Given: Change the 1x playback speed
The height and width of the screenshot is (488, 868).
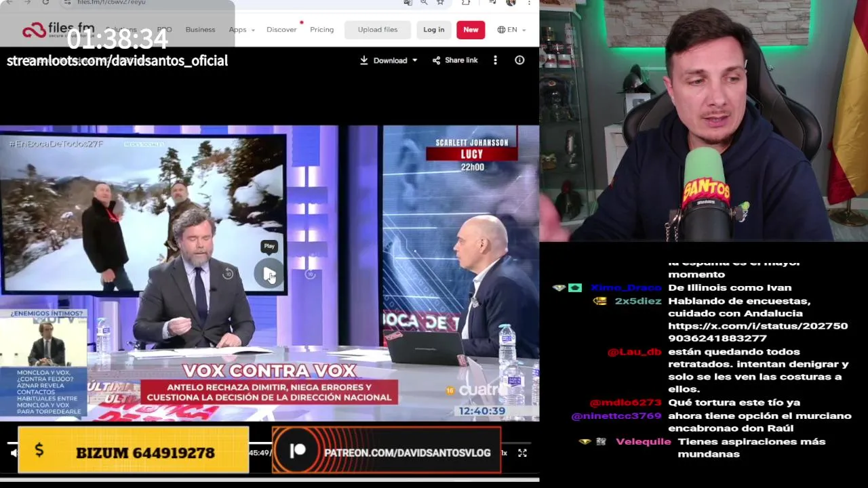Looking at the screenshot, I should point(504,453).
